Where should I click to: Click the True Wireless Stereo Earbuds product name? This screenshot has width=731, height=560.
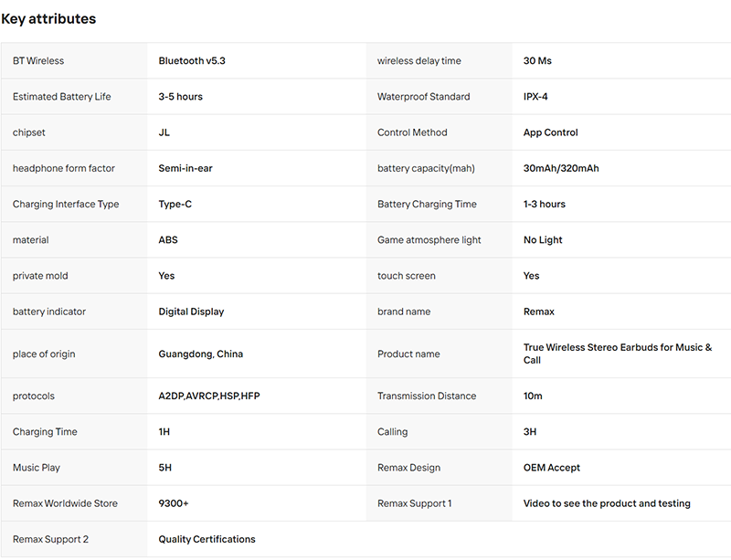[618, 354]
